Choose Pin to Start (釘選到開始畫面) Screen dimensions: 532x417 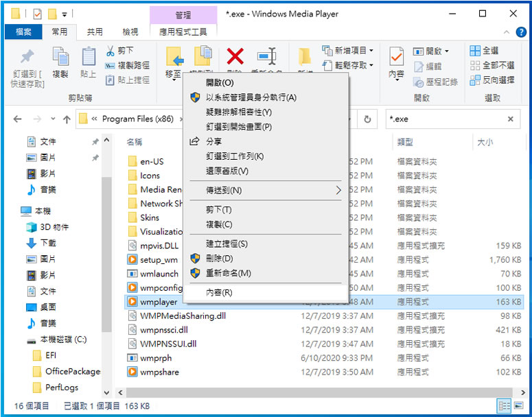click(x=265, y=127)
